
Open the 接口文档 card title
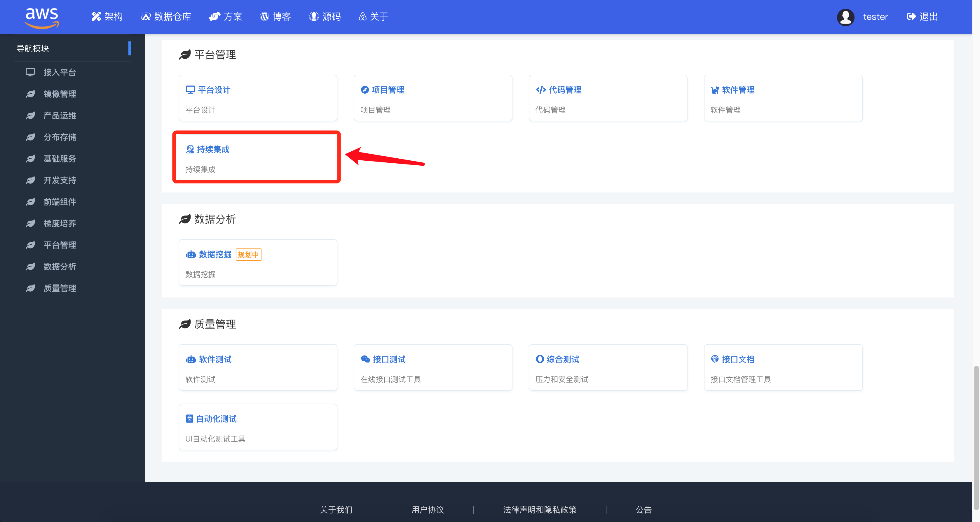pos(738,360)
